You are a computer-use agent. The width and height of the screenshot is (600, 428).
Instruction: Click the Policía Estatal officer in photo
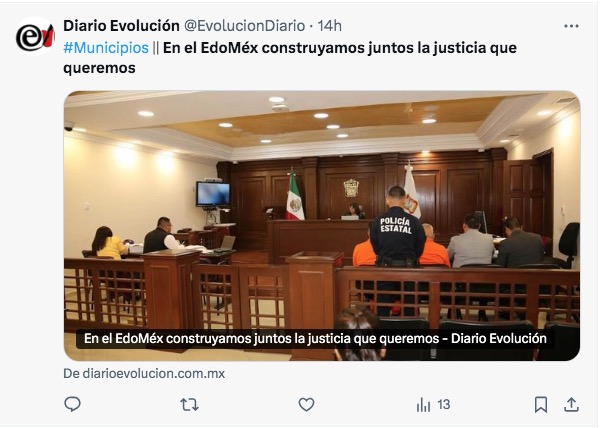click(398, 228)
